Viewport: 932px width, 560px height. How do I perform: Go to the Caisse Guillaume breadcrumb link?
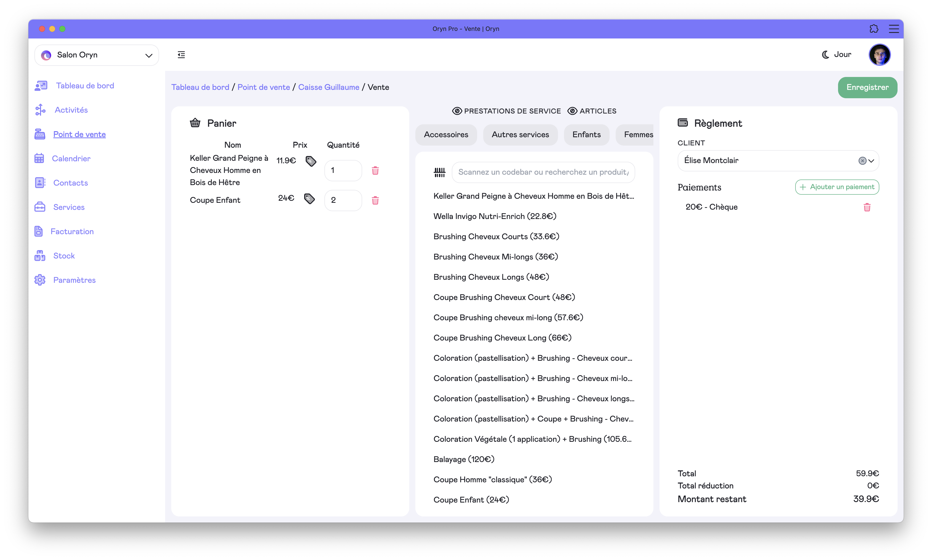click(x=328, y=87)
